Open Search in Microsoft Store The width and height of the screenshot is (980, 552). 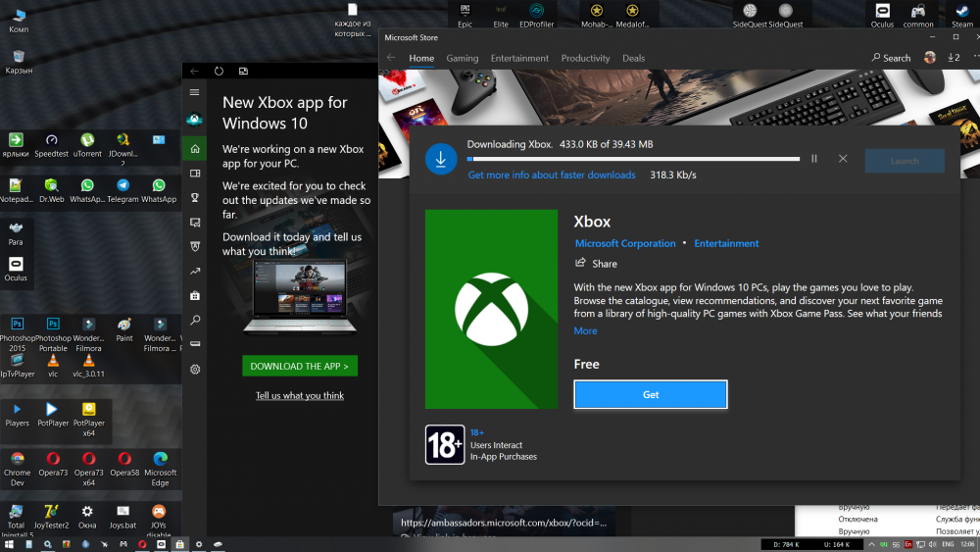pos(891,58)
